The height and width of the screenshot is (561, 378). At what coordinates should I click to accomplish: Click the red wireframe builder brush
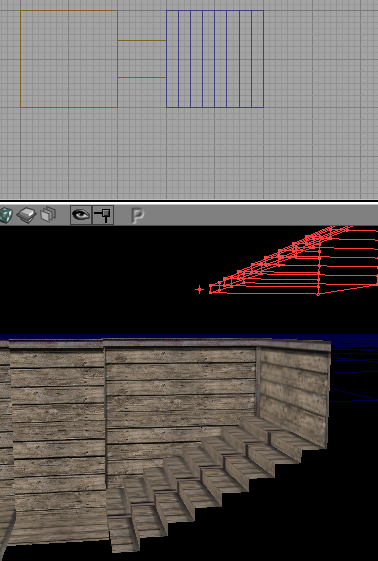click(294, 260)
